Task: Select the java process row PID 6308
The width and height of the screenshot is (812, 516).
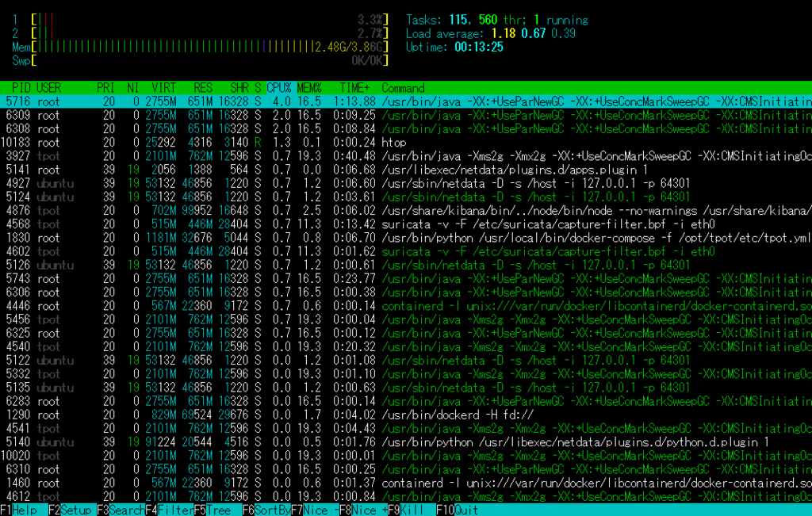Action: [406, 128]
